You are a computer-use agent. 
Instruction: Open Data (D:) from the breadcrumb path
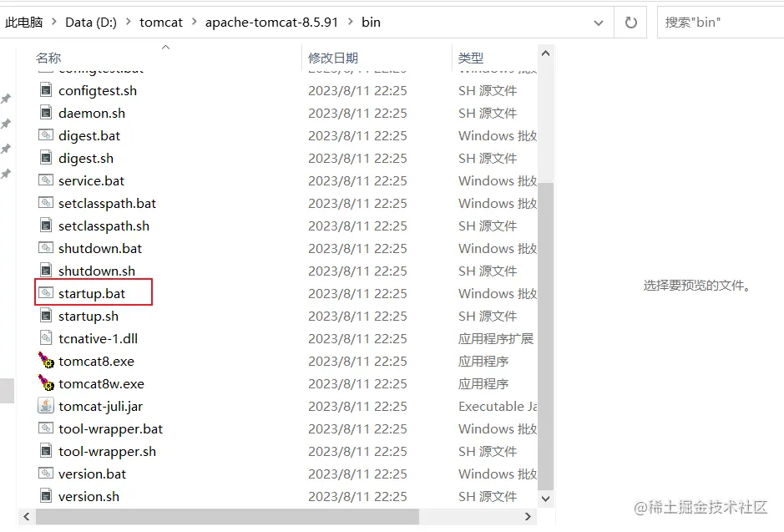tap(90, 23)
